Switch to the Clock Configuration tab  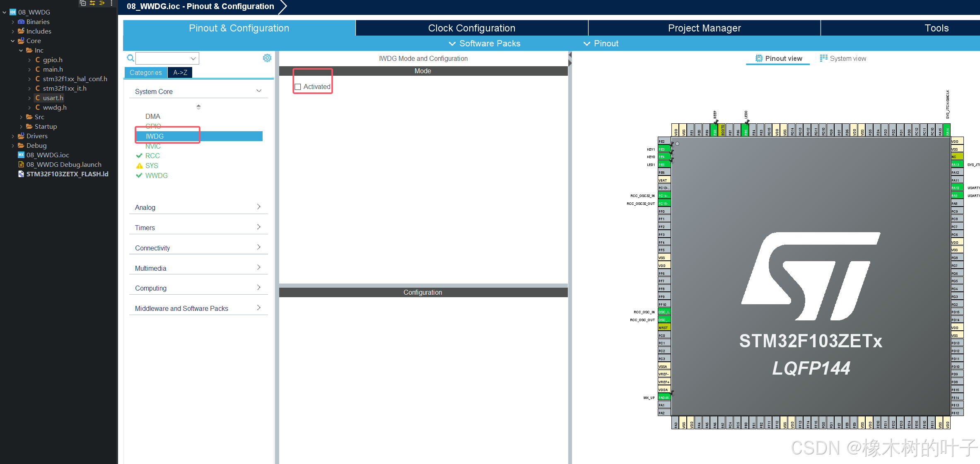pyautogui.click(x=471, y=28)
